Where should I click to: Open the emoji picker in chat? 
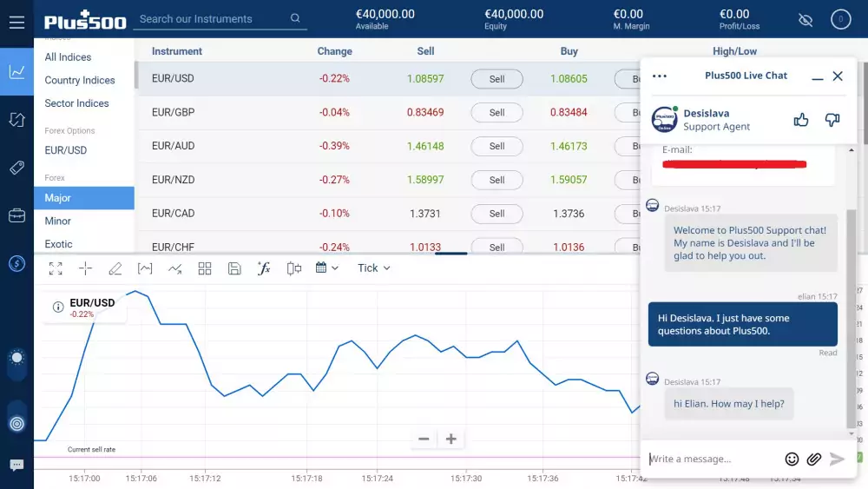click(792, 459)
